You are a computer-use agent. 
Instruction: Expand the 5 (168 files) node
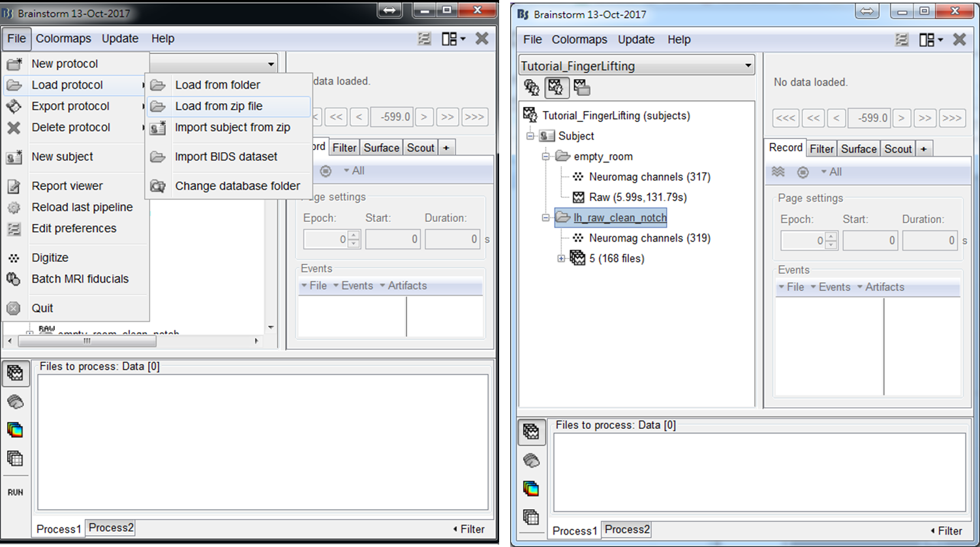click(x=561, y=258)
